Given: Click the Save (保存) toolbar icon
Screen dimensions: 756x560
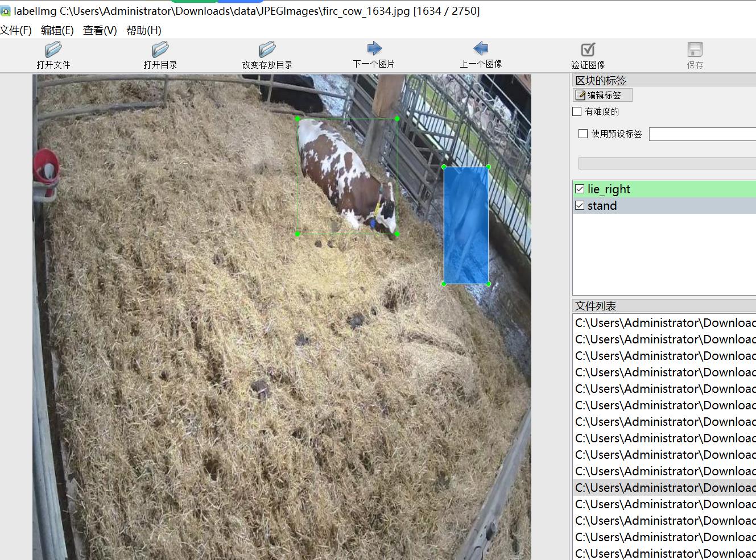Looking at the screenshot, I should pos(695,49).
